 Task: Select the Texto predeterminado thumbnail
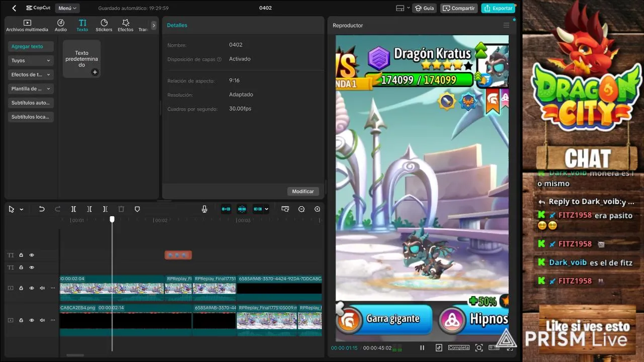coord(82,59)
